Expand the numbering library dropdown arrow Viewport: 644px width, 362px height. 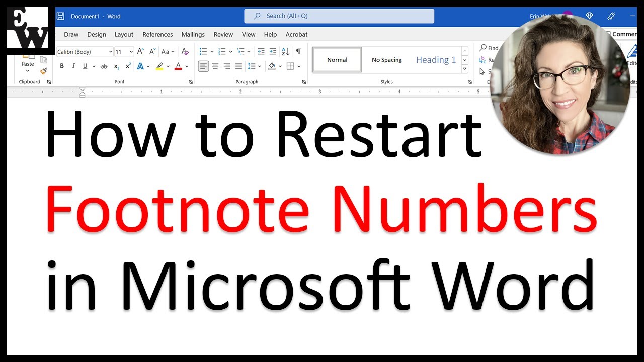pyautogui.click(x=231, y=52)
